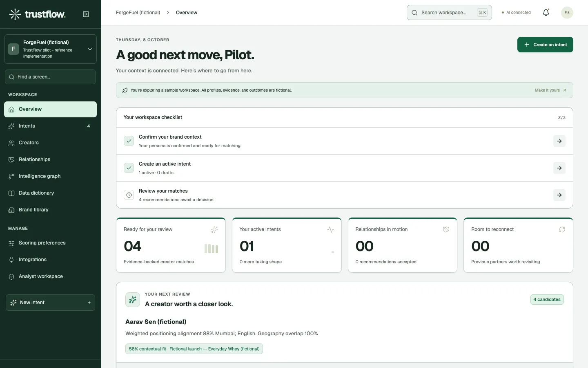Toggle the Confirm your brand context checkmark
Screen dimensions: 588x368
129,141
